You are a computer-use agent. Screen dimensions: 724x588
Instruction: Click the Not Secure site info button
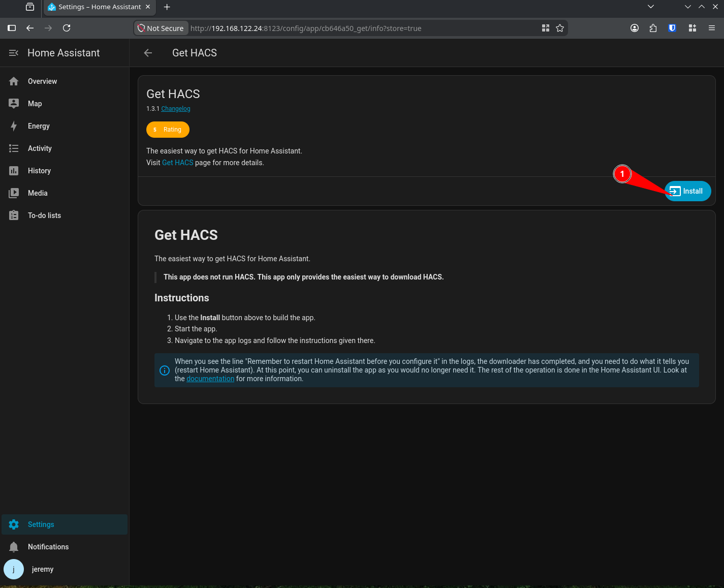click(x=161, y=28)
